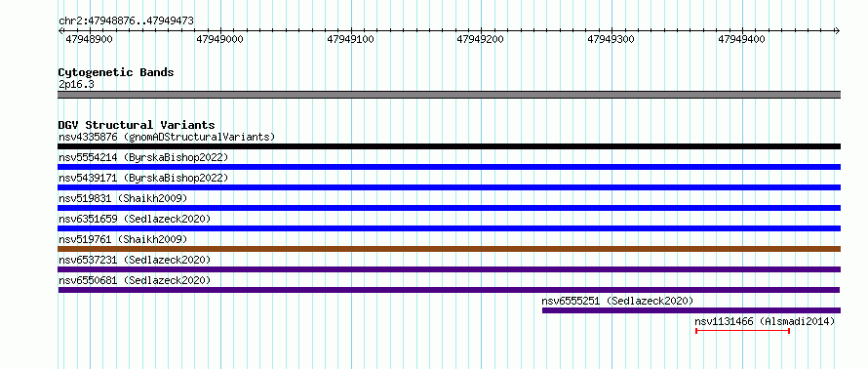Click the Cytogenetic Bands track title
The height and width of the screenshot is (369, 868).
point(116,72)
